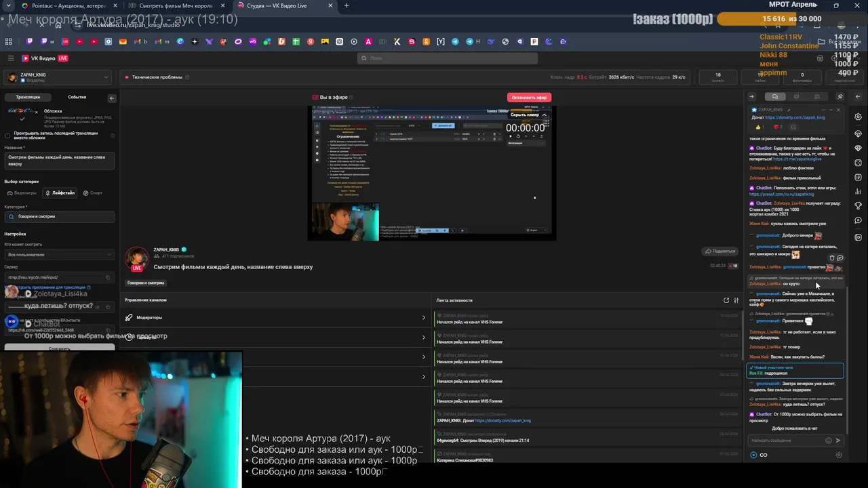Close the pinned ZAPAH_KNIG message
Screen dimensions: 868x488
(838, 110)
